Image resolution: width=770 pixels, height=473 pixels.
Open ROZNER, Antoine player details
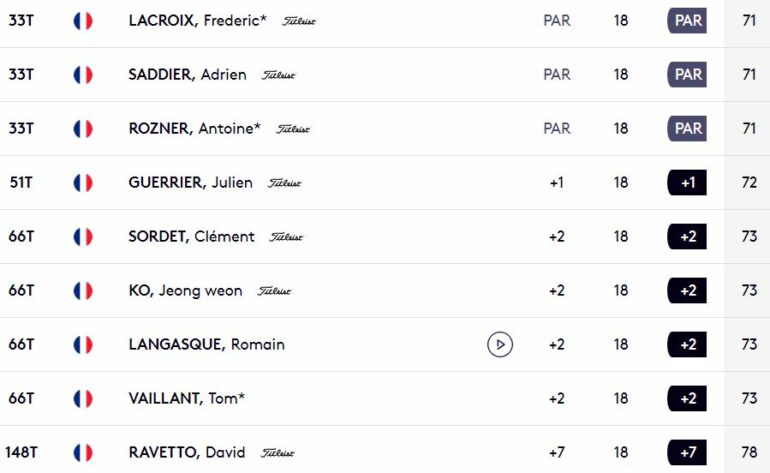pyautogui.click(x=194, y=129)
